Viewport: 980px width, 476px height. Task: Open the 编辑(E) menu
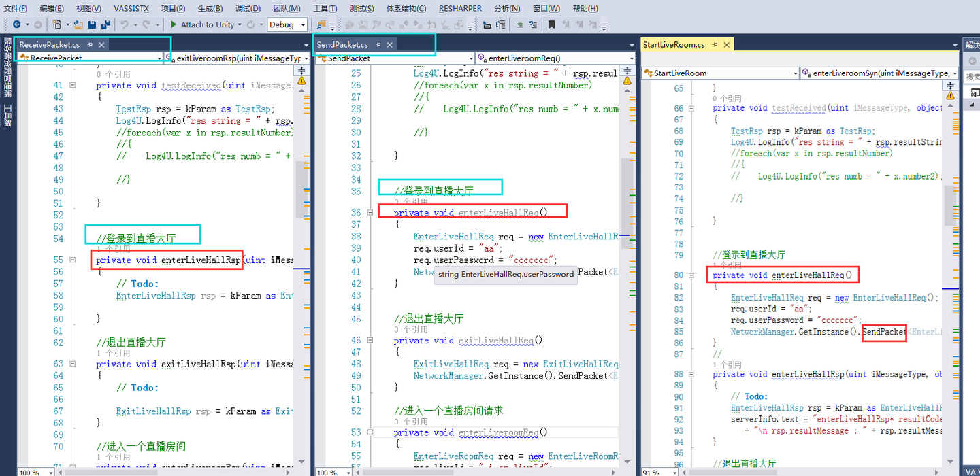click(x=52, y=8)
